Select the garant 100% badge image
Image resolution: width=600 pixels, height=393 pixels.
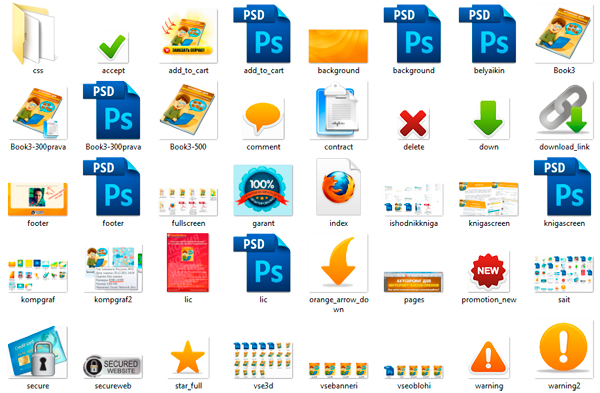[263, 190]
